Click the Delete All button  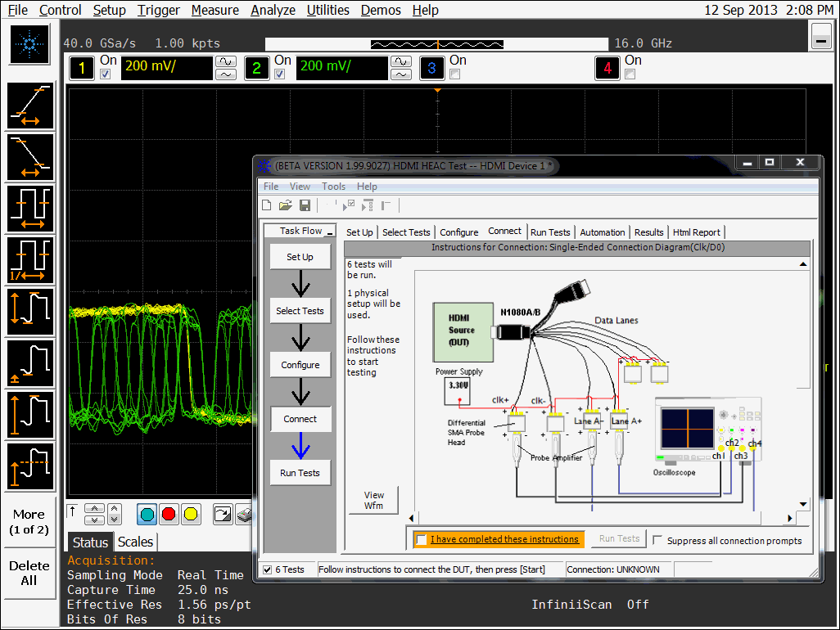tap(29, 573)
